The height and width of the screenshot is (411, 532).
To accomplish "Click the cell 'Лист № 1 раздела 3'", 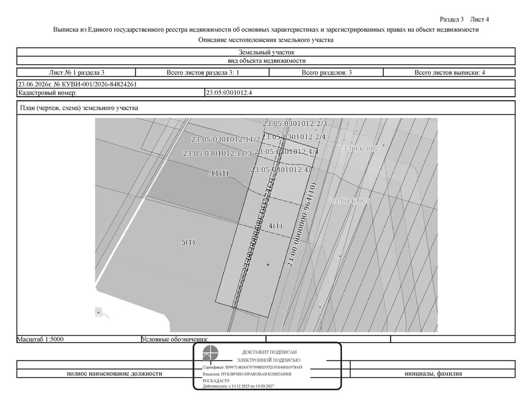I will pos(76,72).
